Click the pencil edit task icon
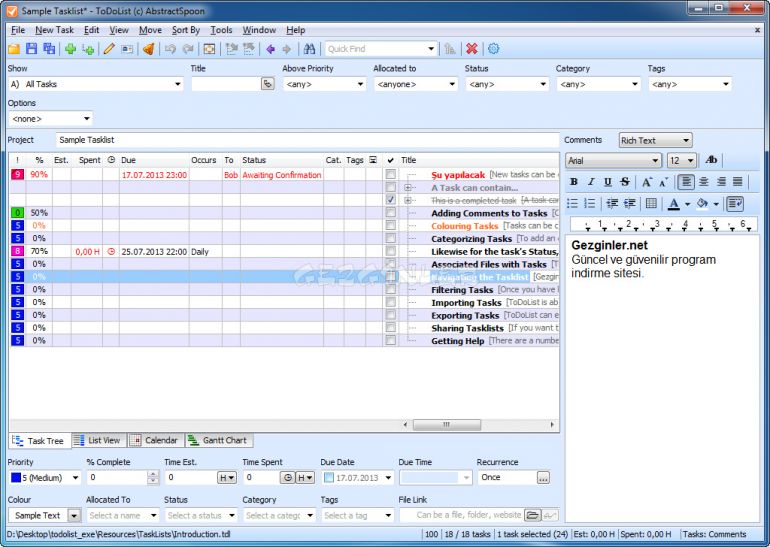The width and height of the screenshot is (770, 547). click(109, 49)
